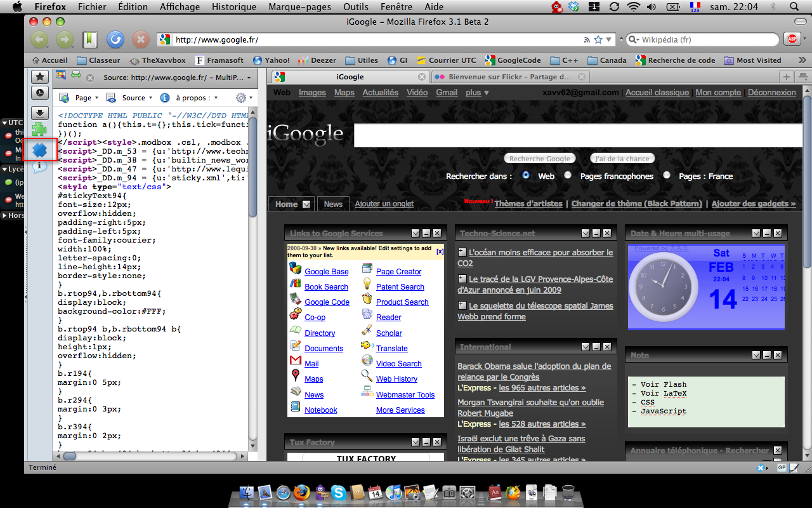Viewport: 812px width, 508px height.
Task: Open the downloads arrow sidebar button
Action: point(40,113)
